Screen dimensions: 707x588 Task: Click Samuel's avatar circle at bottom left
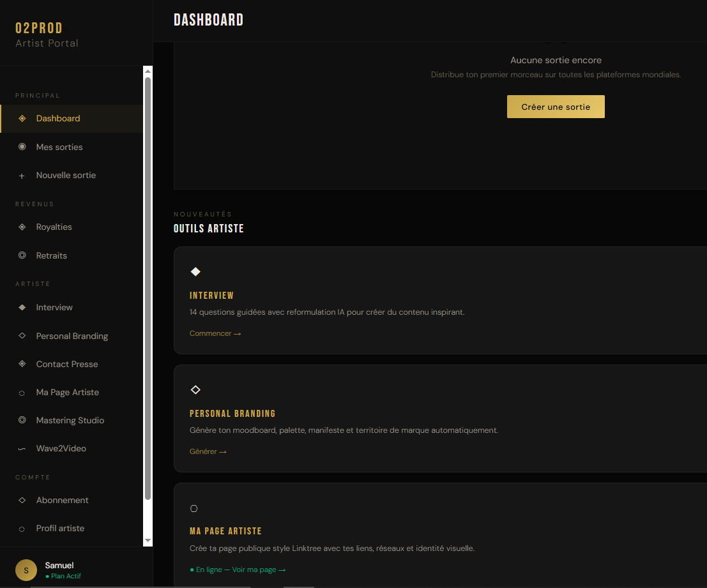coord(26,570)
